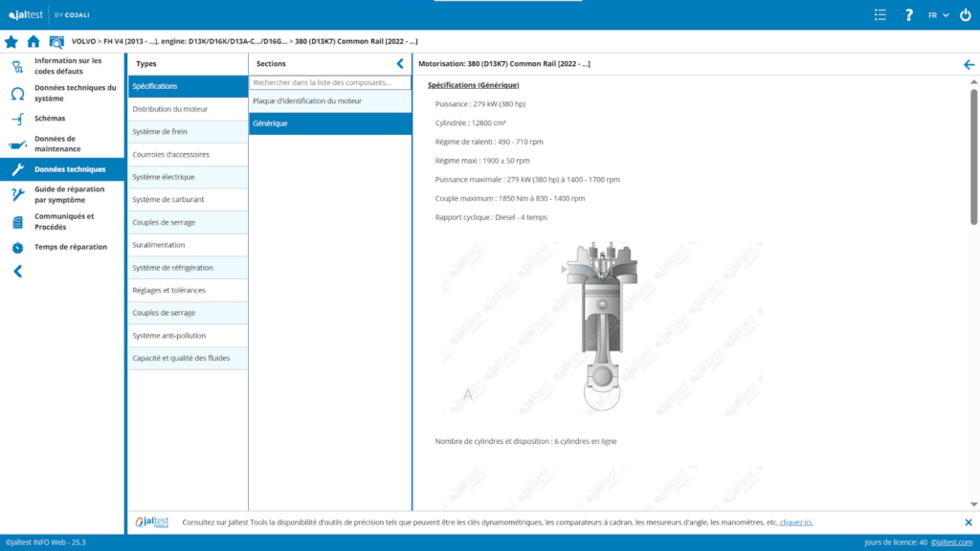Viewport: 980px width, 551px height.
Task: Open Temps de réparation menu item
Action: pyautogui.click(x=70, y=247)
